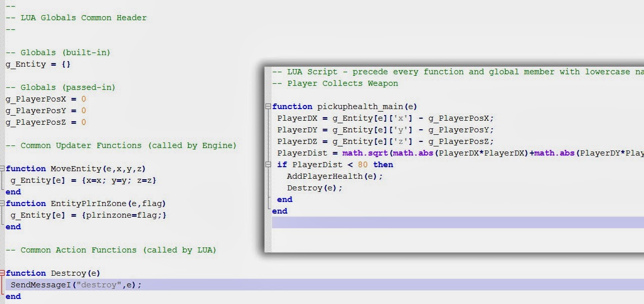The height and width of the screenshot is (304, 644).
Task: Click the '{plrinzone=flag;}' assignment line
Action: tap(89, 215)
